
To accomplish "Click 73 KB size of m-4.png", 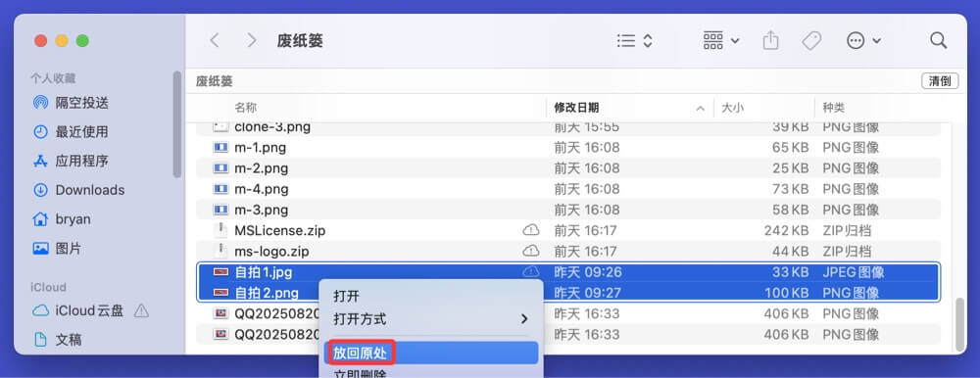I will point(791,189).
